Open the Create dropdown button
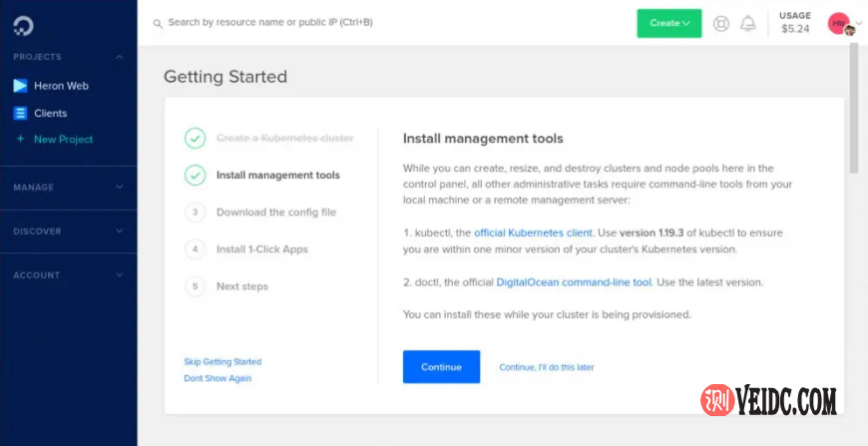This screenshot has height=446, width=868. 668,23
